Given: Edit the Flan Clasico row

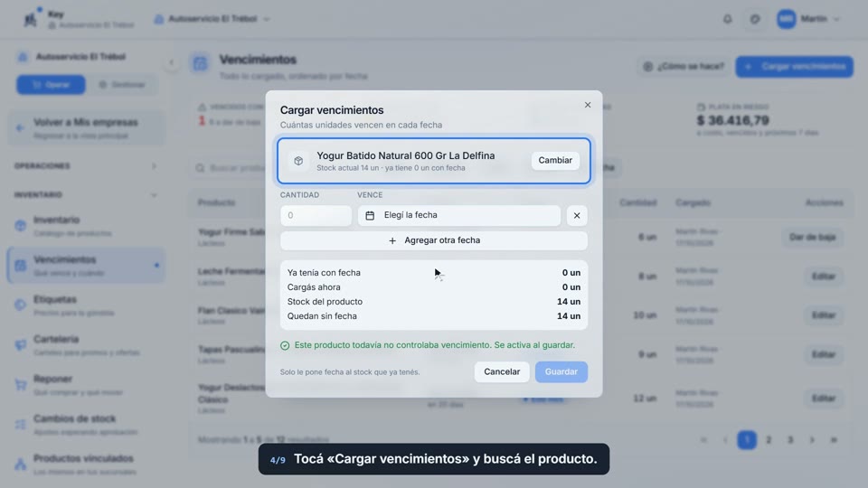Looking at the screenshot, I should coord(823,315).
